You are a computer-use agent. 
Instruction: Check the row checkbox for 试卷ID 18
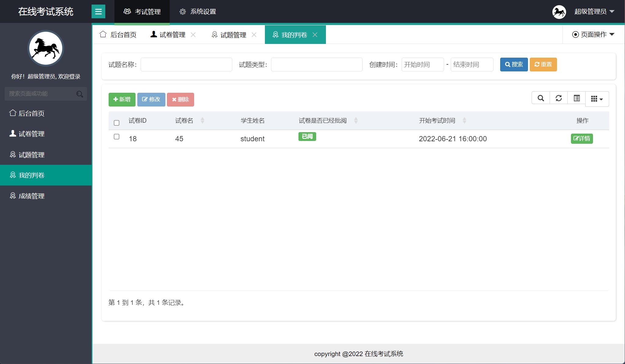(117, 137)
